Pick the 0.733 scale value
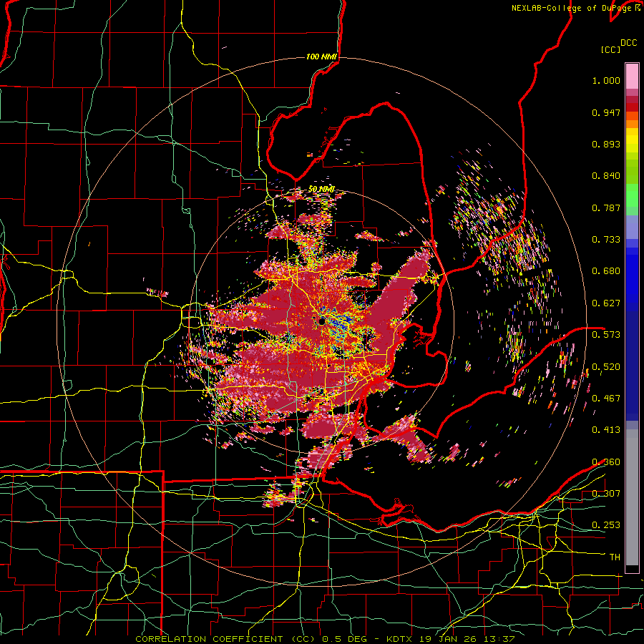This screenshot has width=644, height=644. tap(606, 240)
